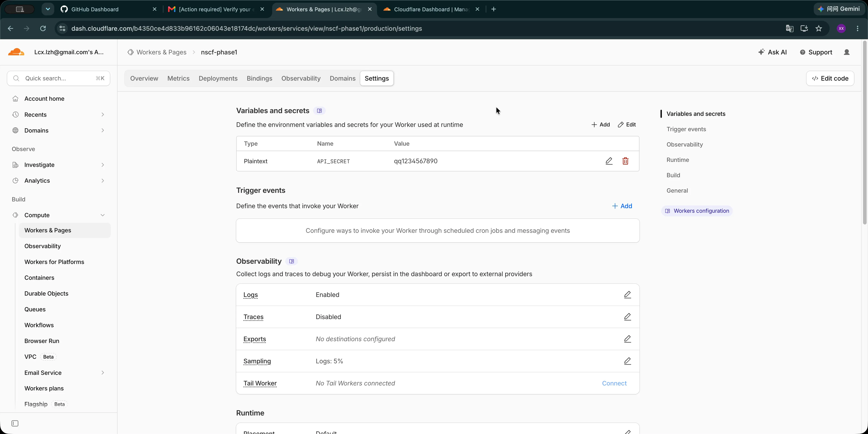Click the qq1234567890 value text
Screen dimensions: 868x434
tap(415, 161)
